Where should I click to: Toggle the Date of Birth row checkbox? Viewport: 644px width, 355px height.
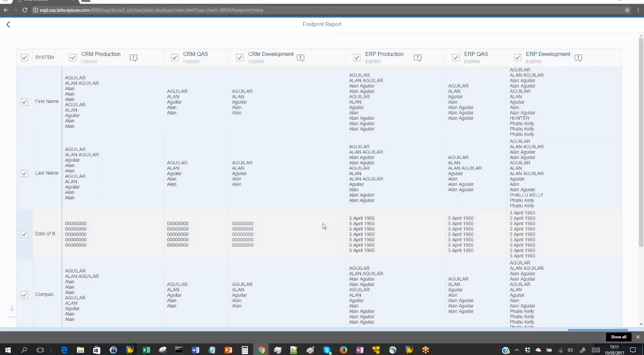coord(25,234)
